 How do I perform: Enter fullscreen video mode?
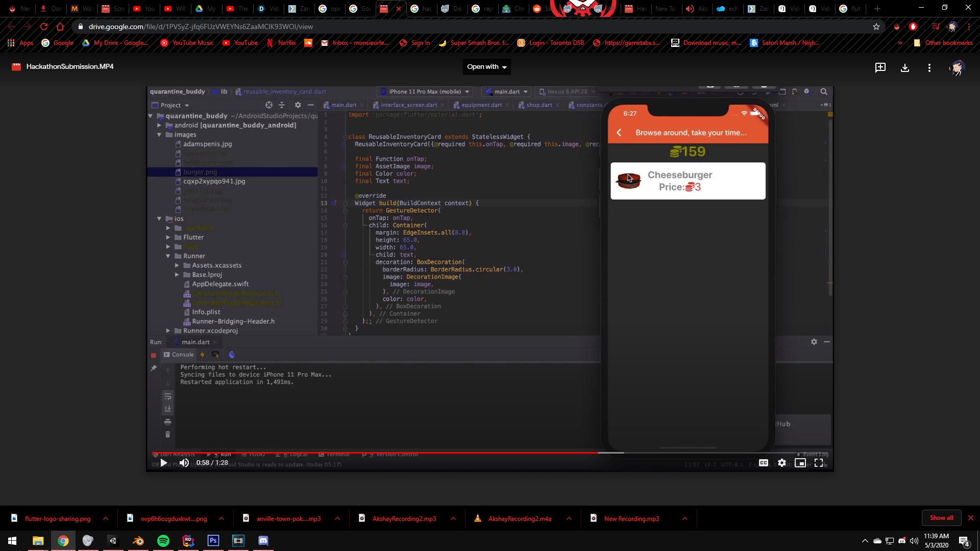coord(819,463)
